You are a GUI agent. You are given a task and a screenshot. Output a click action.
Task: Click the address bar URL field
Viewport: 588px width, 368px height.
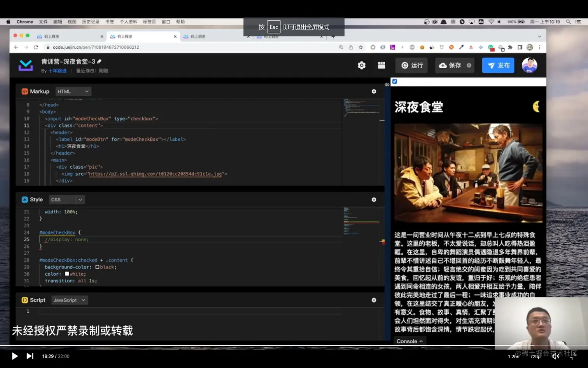[191, 47]
